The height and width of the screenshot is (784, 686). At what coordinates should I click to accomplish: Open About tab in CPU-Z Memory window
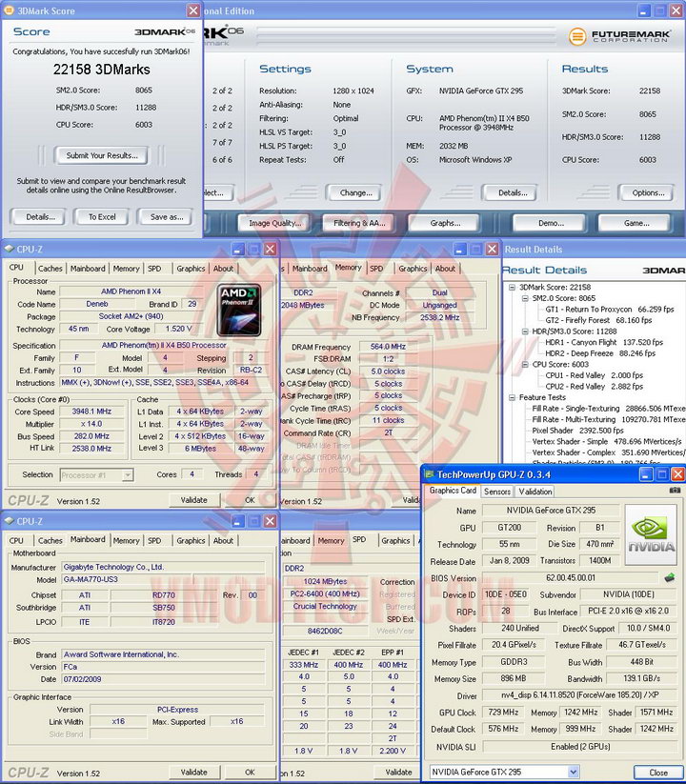point(445,269)
